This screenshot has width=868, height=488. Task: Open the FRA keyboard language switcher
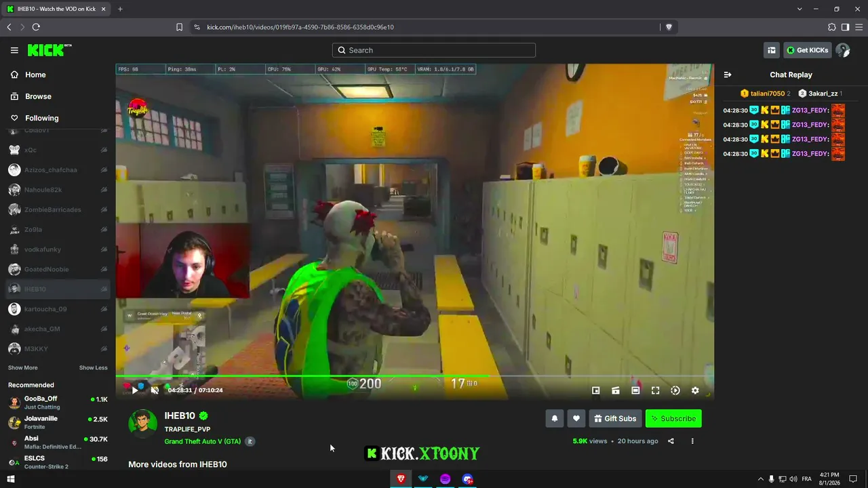click(808, 479)
